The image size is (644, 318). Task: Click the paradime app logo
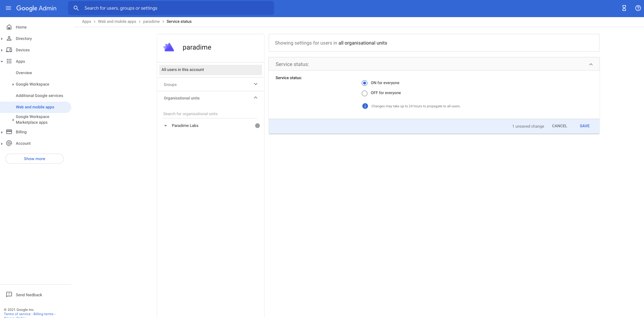point(169,47)
